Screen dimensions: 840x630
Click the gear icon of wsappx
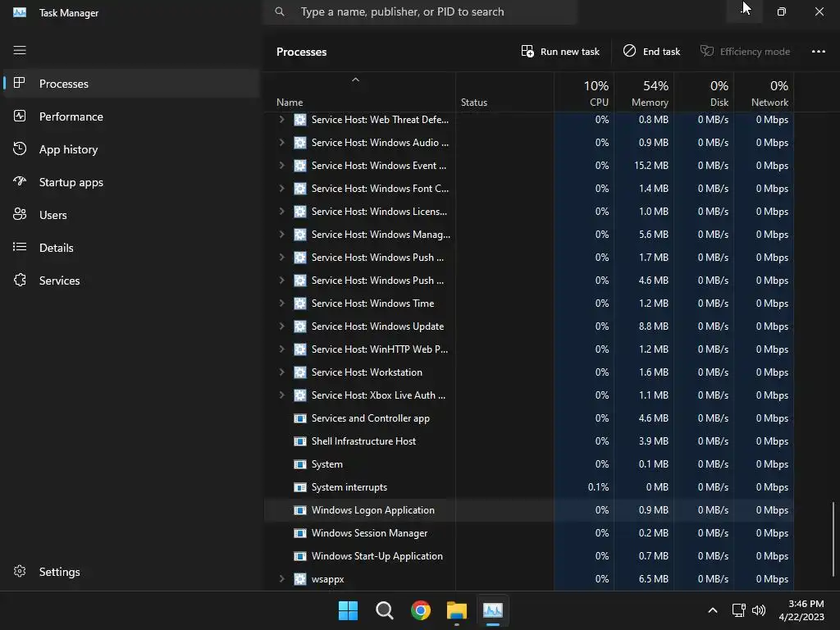pos(300,579)
